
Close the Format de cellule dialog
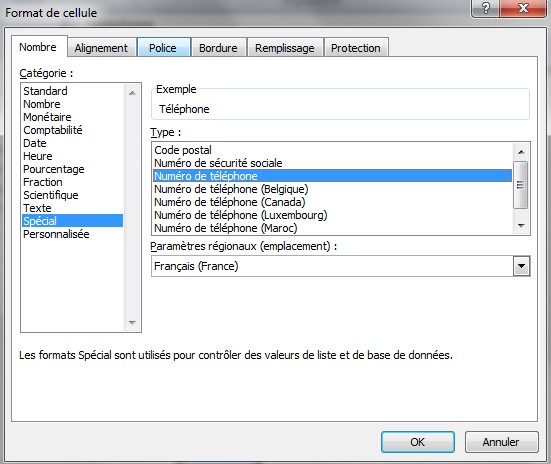[523, 8]
